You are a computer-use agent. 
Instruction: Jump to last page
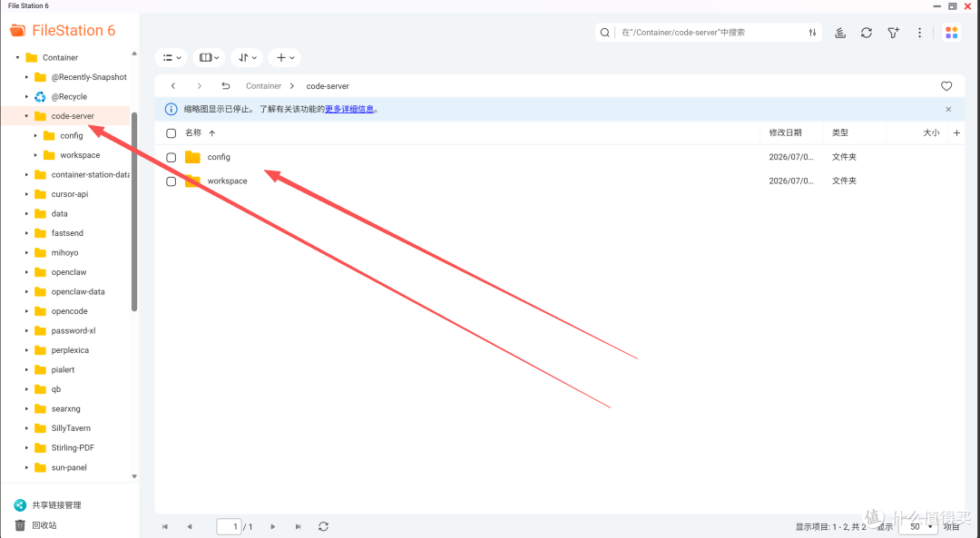pyautogui.click(x=299, y=527)
